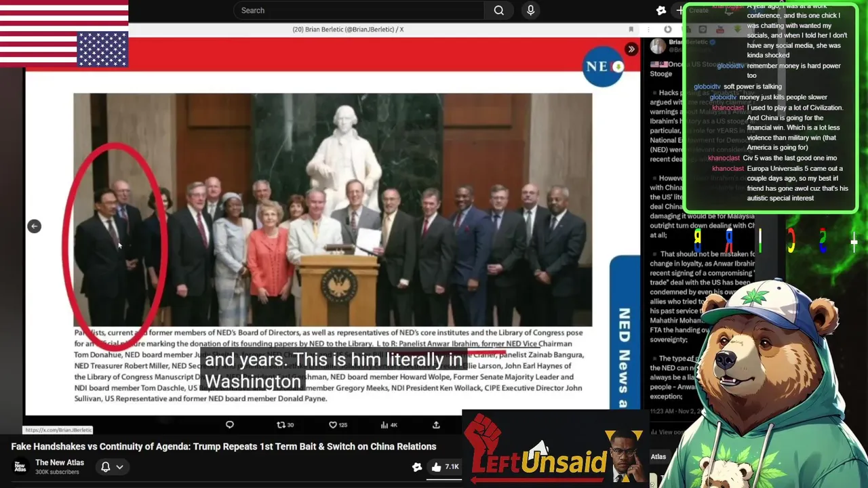Click the star-shaped icon left of the like button
Screen dimensions: 868x488
(417, 466)
